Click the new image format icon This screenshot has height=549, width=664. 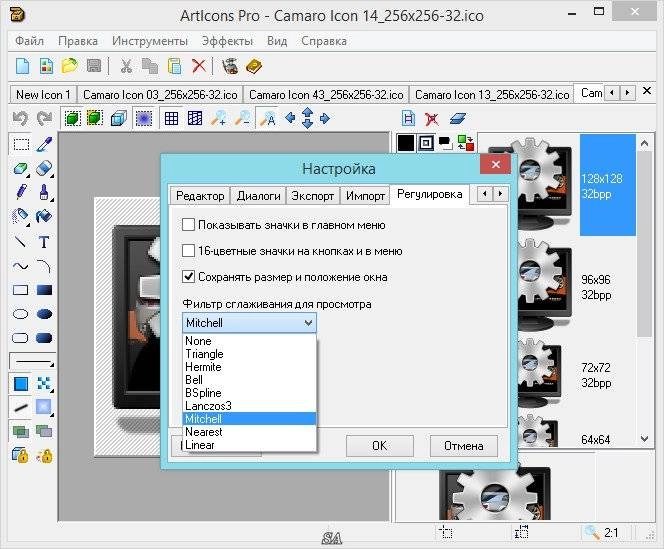[408, 119]
